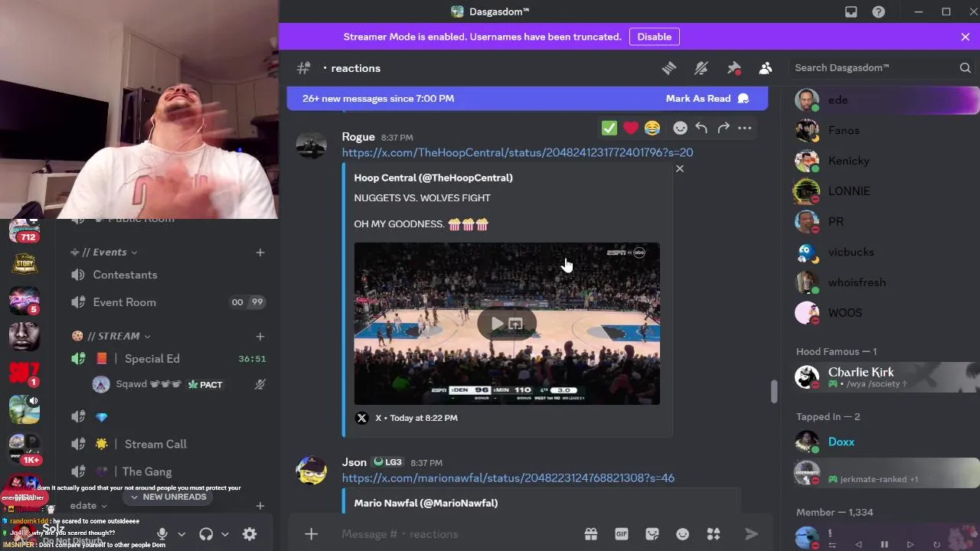Viewport: 980px width, 551px height.
Task: Collapse the edate category
Action: pos(89,506)
